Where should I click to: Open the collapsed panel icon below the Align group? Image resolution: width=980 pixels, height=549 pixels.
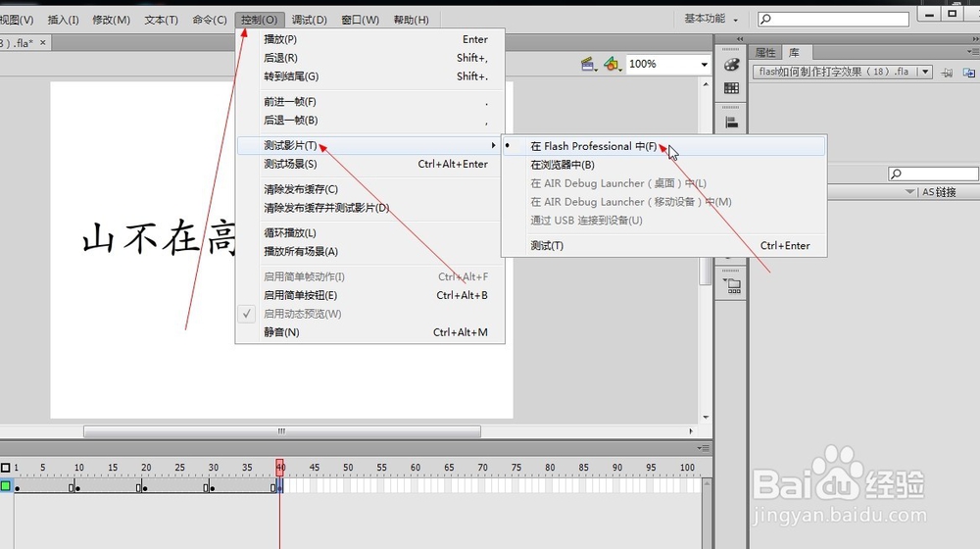point(731,285)
